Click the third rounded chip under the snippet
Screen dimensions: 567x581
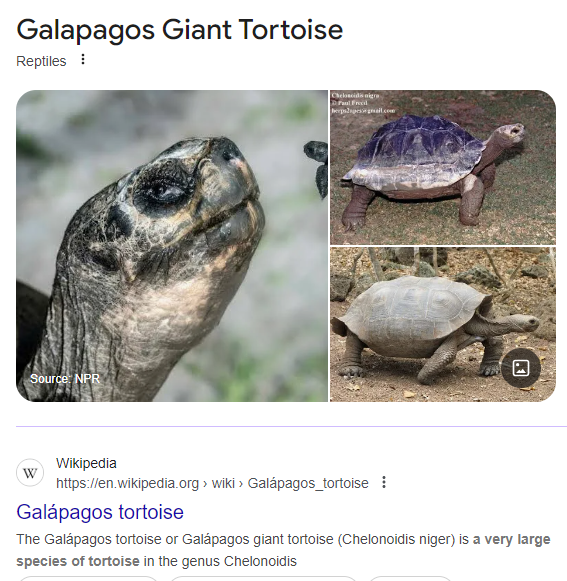tap(410, 578)
